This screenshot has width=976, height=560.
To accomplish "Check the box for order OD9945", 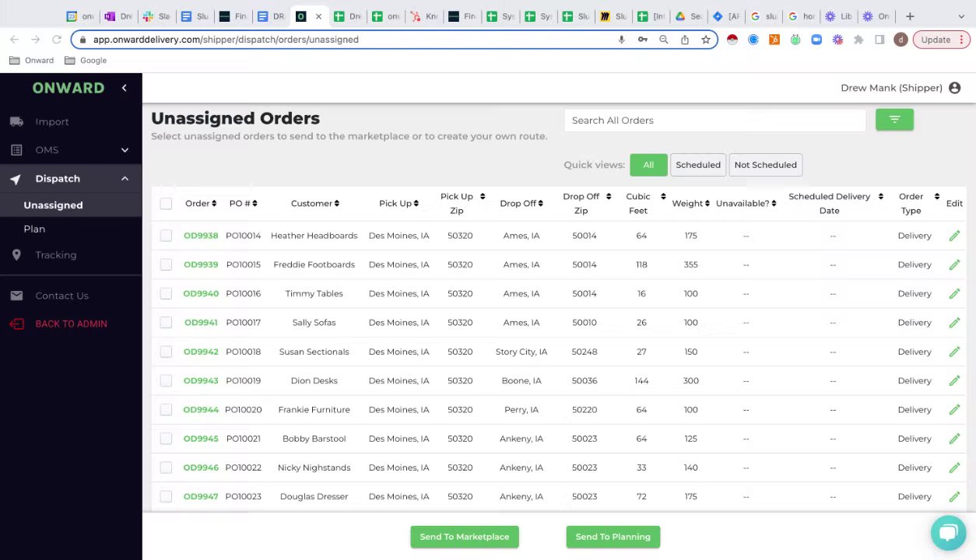I will click(x=166, y=439).
